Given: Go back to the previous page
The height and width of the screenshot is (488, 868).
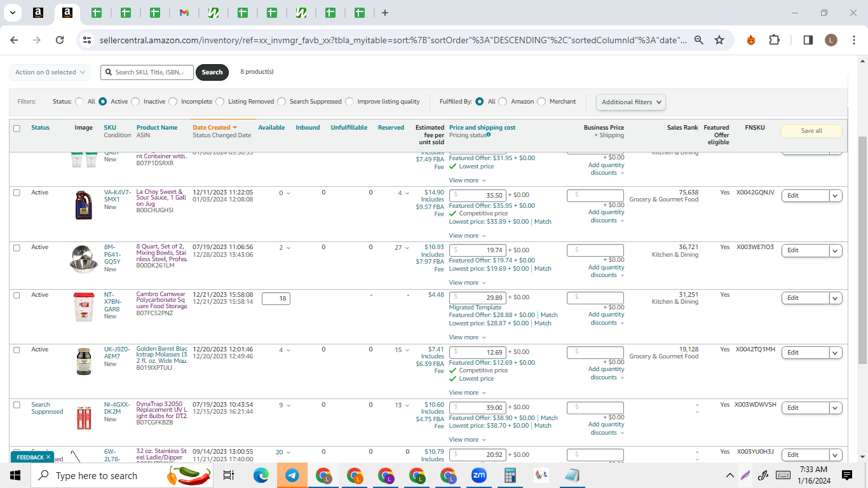Looking at the screenshot, I should tap(14, 40).
